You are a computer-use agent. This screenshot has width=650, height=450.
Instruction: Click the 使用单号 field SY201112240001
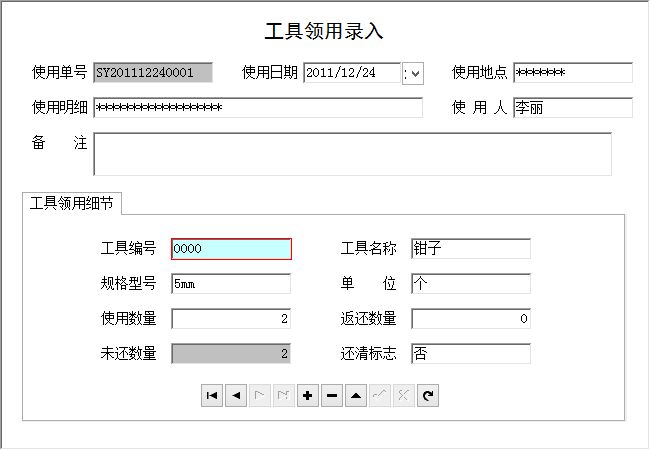pos(153,73)
